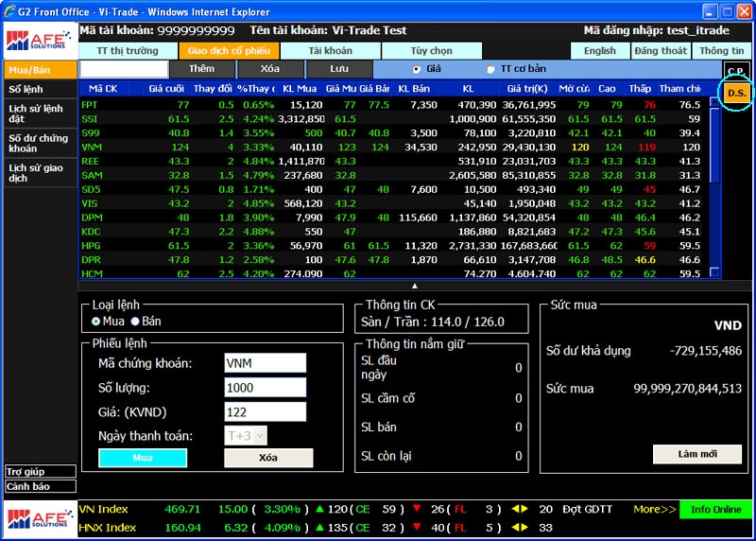Click the Thêm button
Viewport: 756px width, 541px height.
click(x=201, y=69)
